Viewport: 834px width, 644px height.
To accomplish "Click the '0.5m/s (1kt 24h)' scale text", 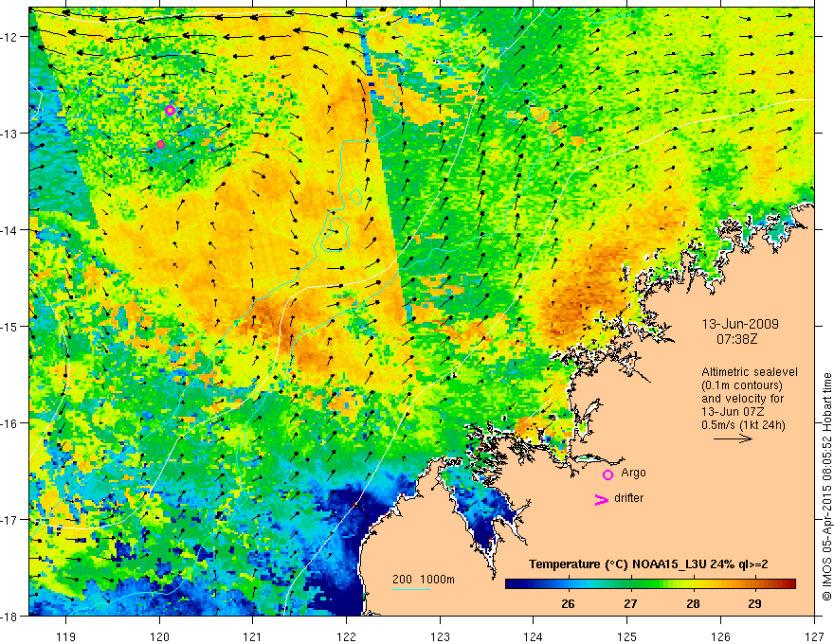I will 743,425.
